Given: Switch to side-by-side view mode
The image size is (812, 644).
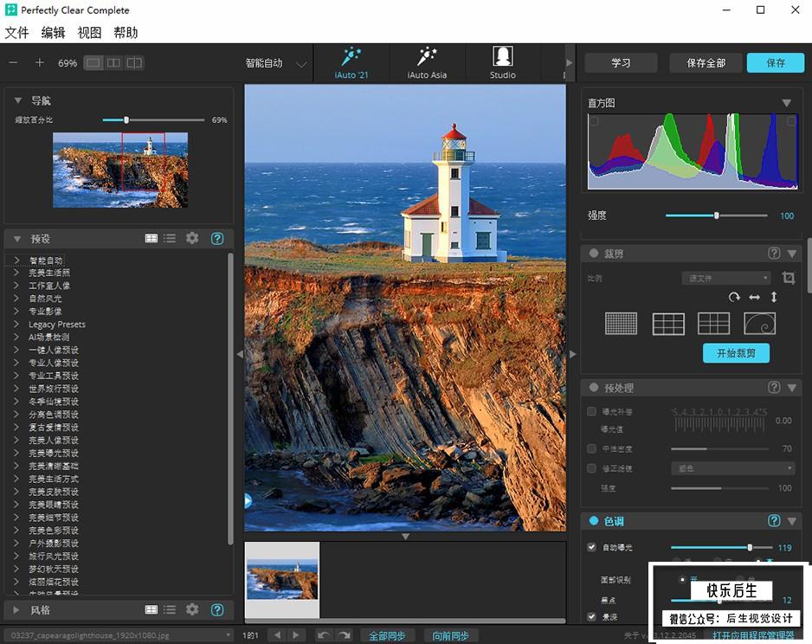Looking at the screenshot, I should (113, 62).
